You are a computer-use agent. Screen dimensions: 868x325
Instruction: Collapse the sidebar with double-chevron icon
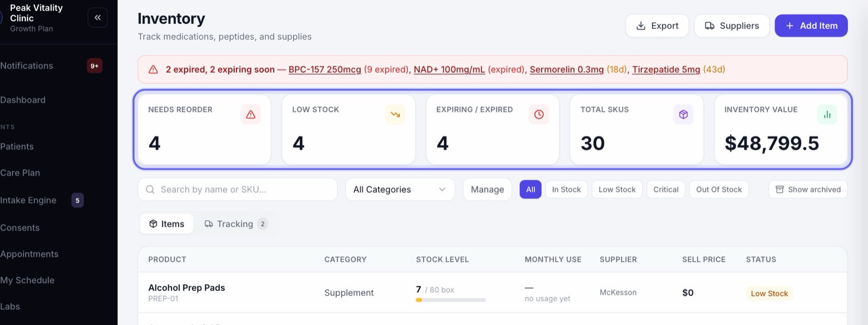point(98,18)
